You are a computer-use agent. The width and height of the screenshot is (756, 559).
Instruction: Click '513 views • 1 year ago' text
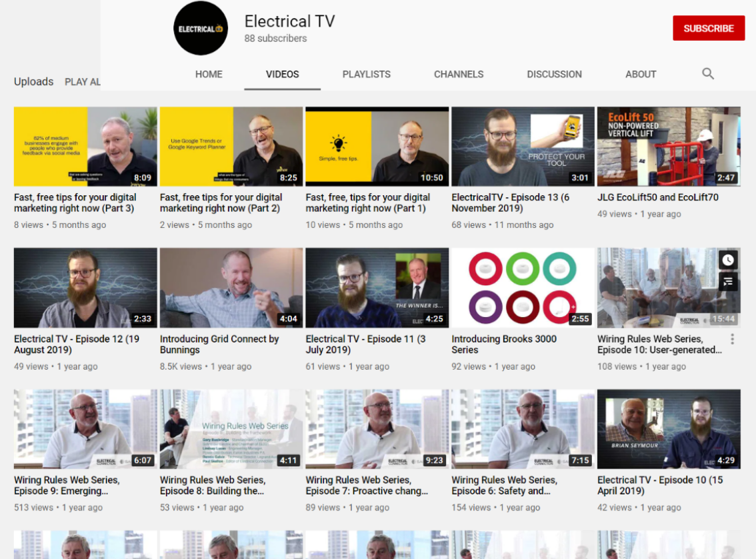pos(59,508)
